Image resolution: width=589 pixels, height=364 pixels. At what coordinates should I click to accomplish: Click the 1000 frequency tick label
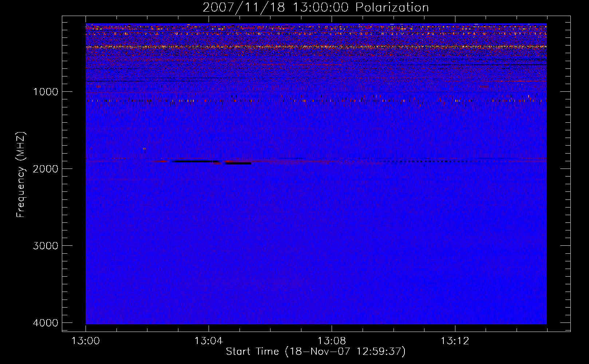point(46,92)
